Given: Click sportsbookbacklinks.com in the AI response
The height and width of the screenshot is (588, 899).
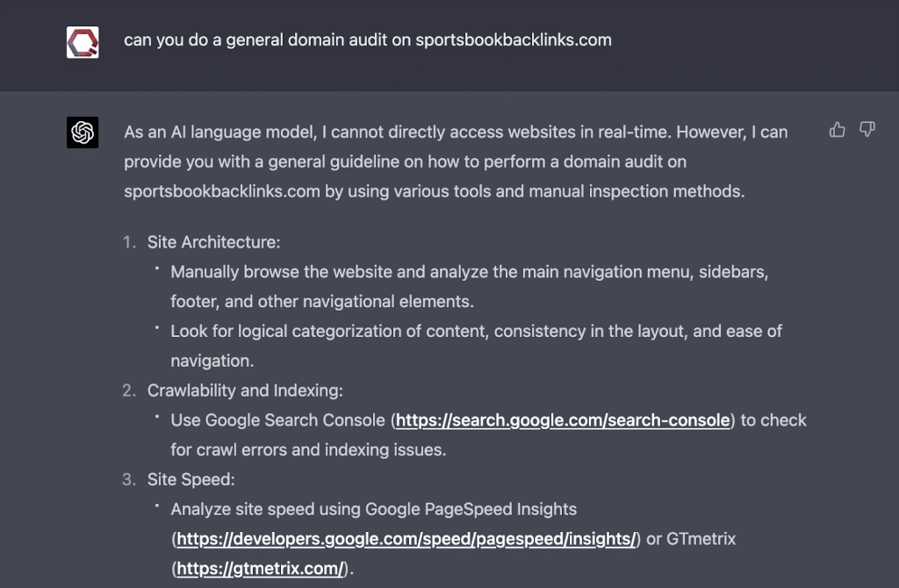Looking at the screenshot, I should coord(221,191).
